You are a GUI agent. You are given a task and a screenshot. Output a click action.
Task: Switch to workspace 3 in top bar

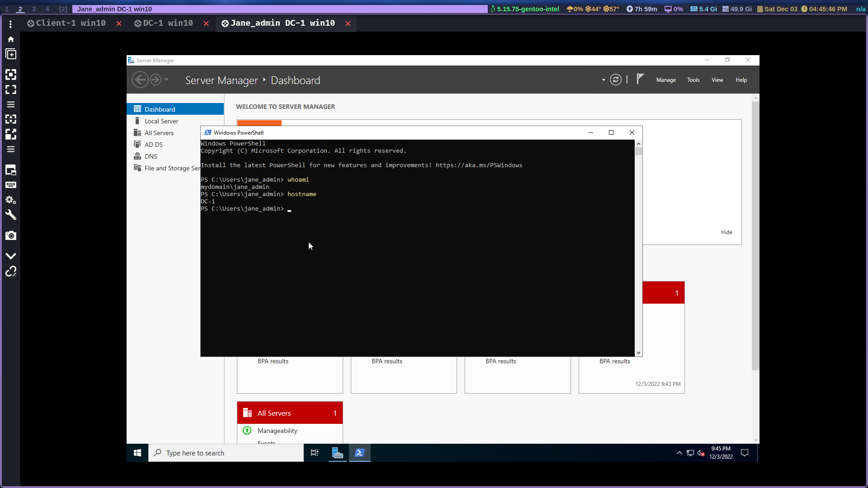tap(34, 9)
